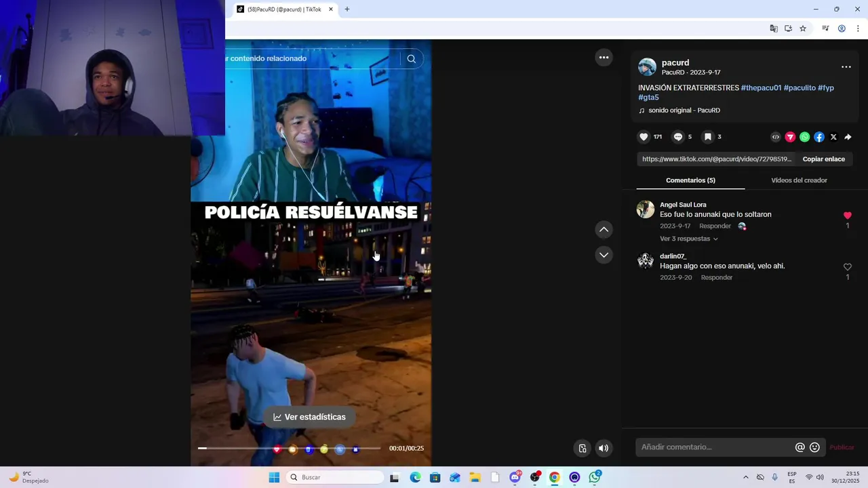The height and width of the screenshot is (488, 868).
Task: Reply to Angel Saul Lora's comment
Action: (x=715, y=226)
